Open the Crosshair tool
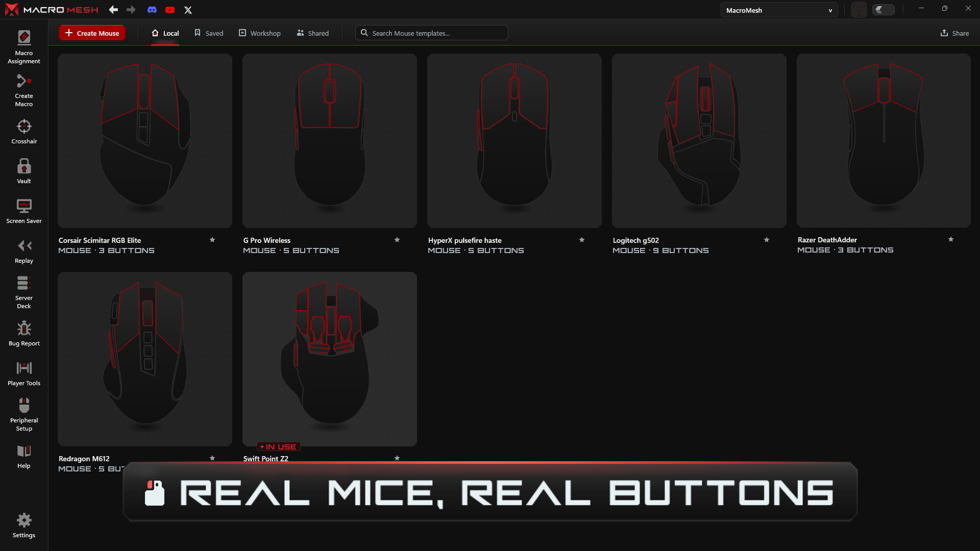The width and height of the screenshot is (980, 551). [24, 132]
